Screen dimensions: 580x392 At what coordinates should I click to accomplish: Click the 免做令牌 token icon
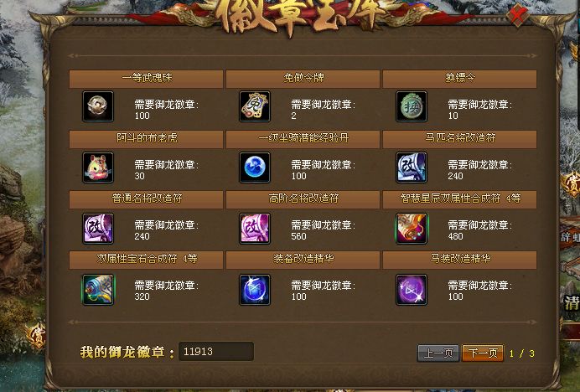(x=255, y=106)
